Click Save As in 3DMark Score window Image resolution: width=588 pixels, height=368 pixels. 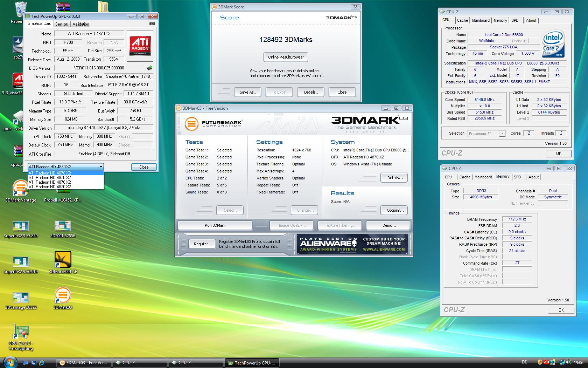[x=248, y=92]
